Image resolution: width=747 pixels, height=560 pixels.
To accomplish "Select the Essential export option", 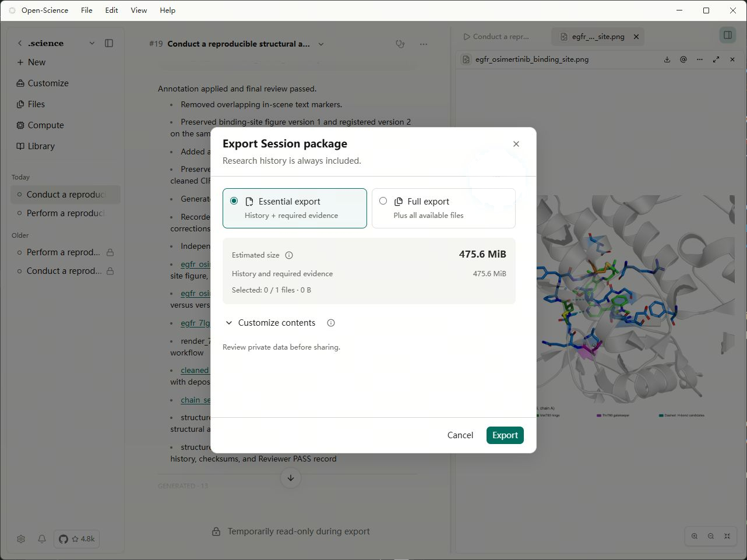I will tap(295, 208).
